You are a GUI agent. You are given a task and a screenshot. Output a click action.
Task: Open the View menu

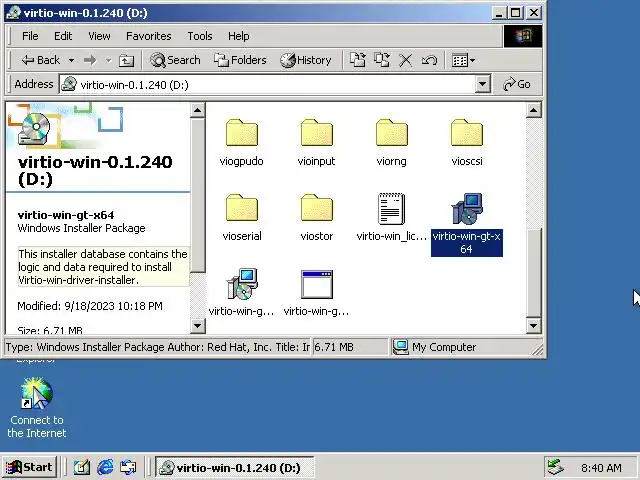[x=99, y=36]
